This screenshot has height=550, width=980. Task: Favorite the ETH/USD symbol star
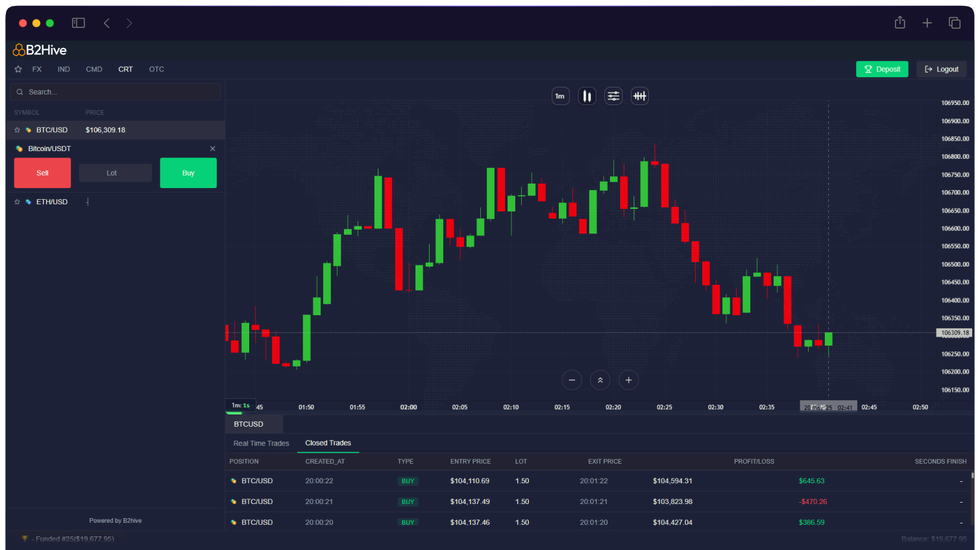[x=18, y=202]
